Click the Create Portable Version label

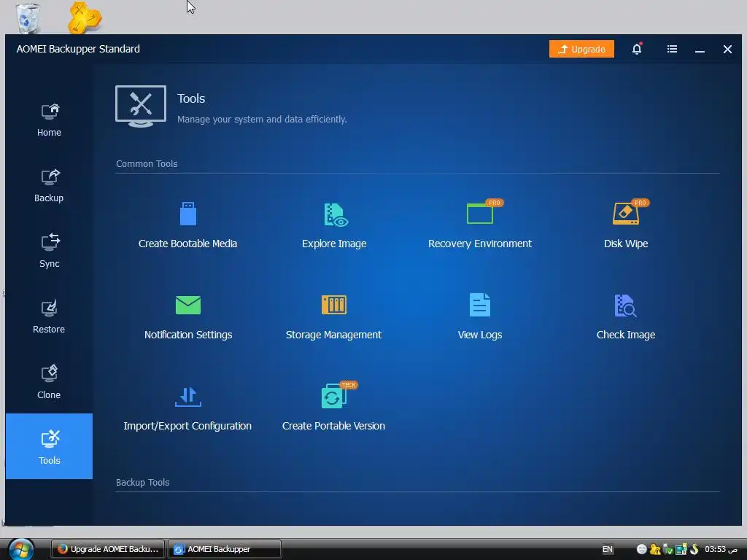(333, 426)
